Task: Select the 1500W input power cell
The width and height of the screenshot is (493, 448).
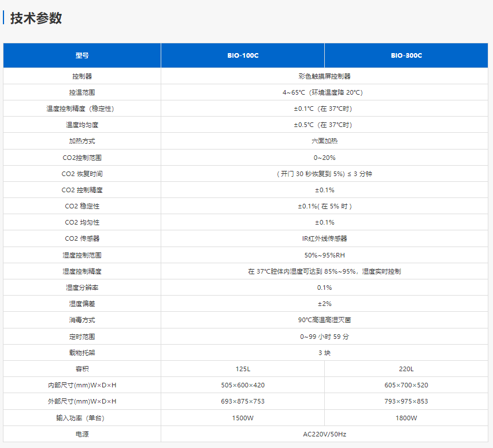Action: pyautogui.click(x=242, y=418)
